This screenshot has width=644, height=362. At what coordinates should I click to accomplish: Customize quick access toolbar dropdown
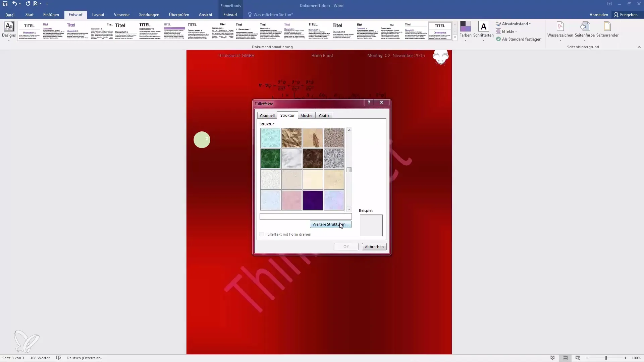coord(47,4)
